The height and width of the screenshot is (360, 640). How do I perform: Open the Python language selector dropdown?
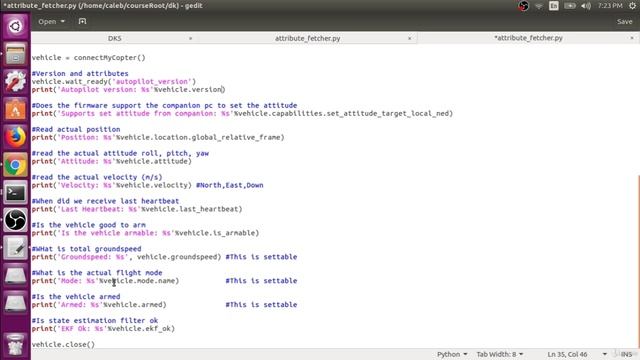coord(452,354)
